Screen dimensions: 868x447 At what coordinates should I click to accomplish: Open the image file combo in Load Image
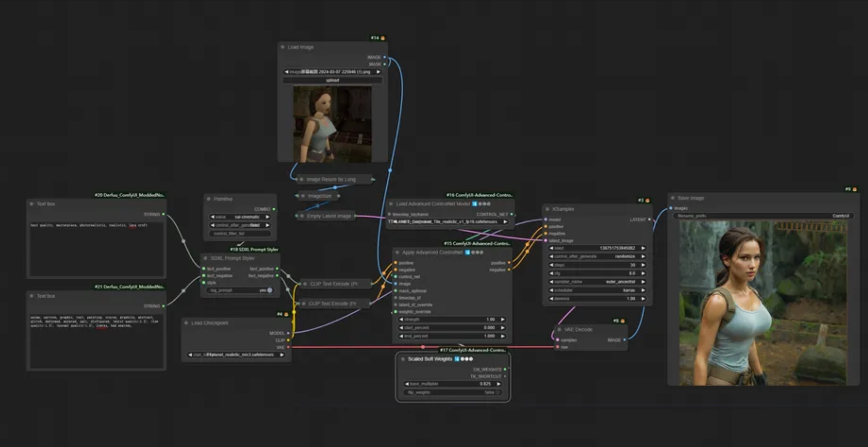pos(332,72)
